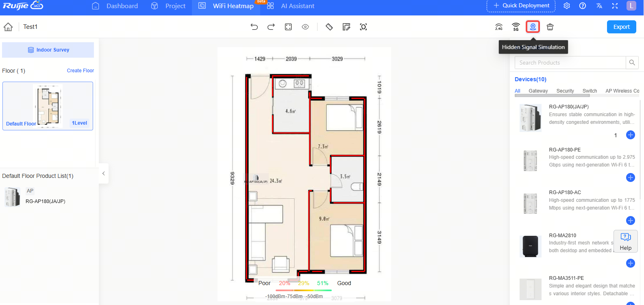Open the Dashboard tab

pos(115,6)
